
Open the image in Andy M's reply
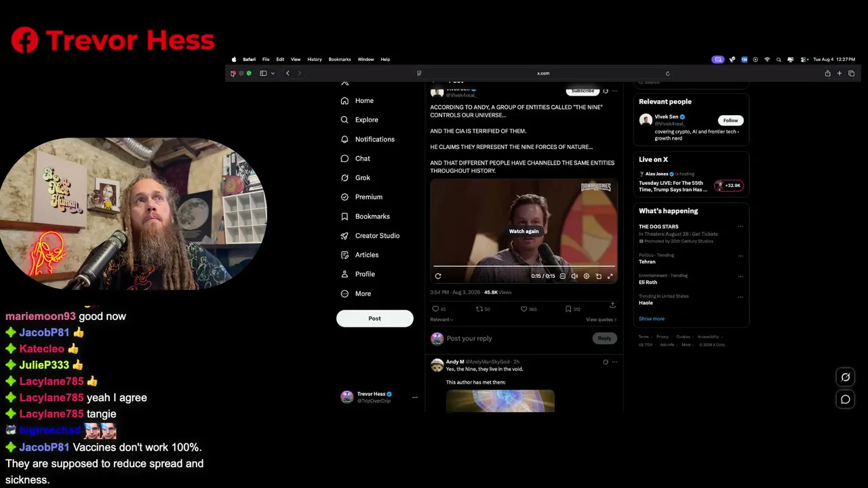tap(500, 401)
